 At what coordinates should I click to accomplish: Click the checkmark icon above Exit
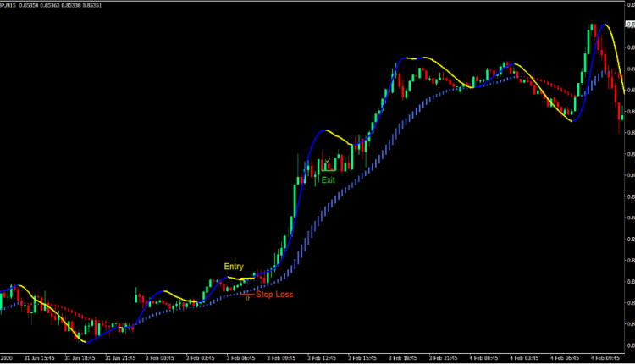click(x=328, y=160)
